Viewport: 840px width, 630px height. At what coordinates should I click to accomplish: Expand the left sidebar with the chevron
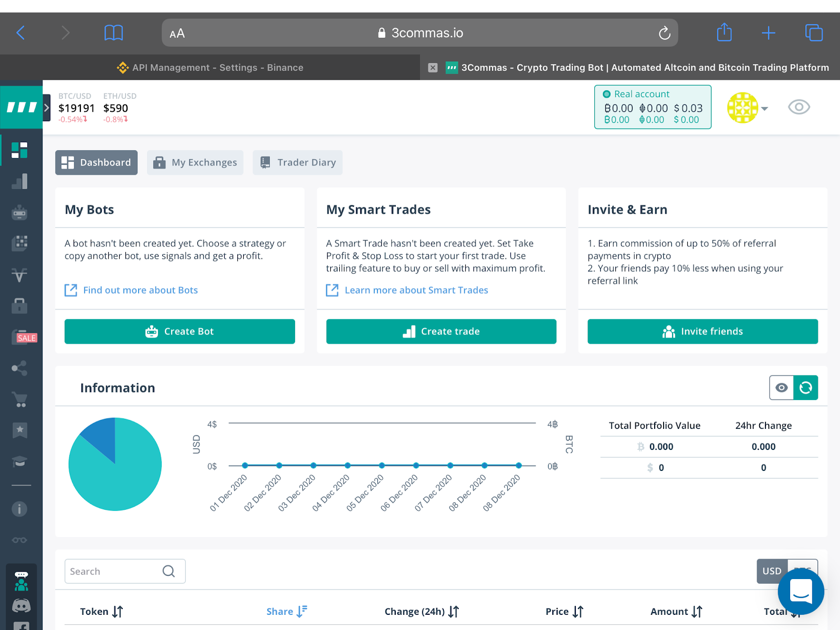point(46,108)
